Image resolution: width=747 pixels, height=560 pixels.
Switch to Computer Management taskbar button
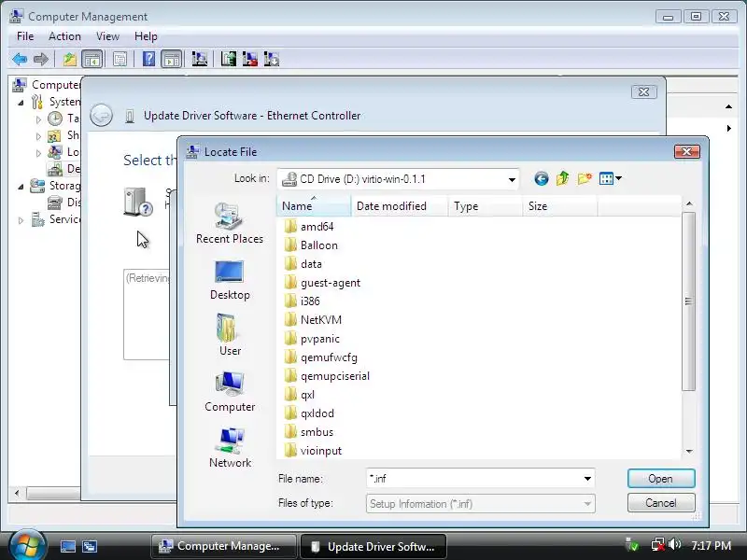coord(224,546)
